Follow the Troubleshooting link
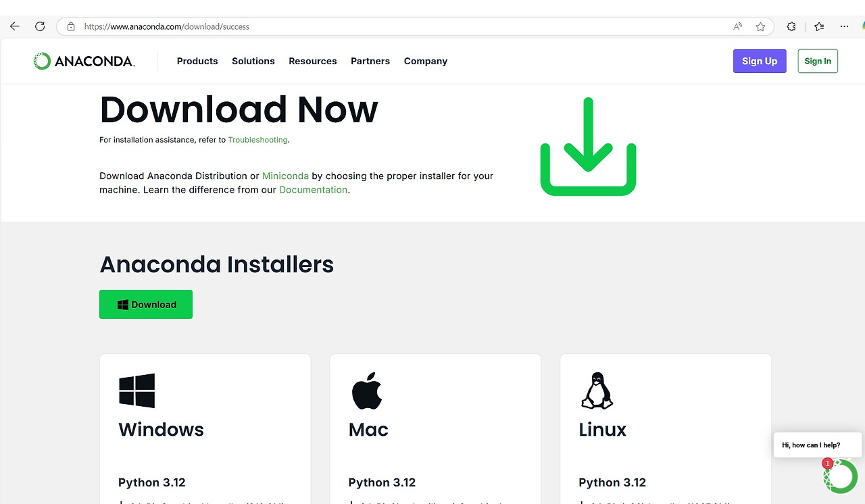Image resolution: width=865 pixels, height=504 pixels. [x=258, y=140]
